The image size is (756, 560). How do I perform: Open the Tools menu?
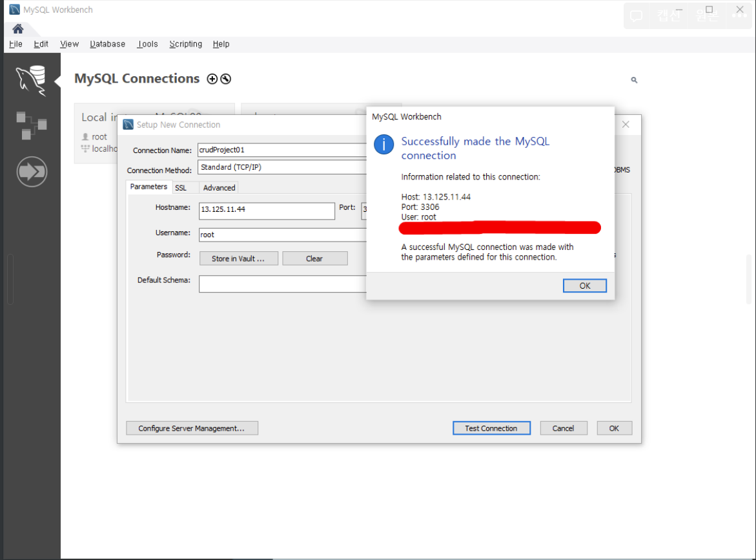pyautogui.click(x=148, y=44)
